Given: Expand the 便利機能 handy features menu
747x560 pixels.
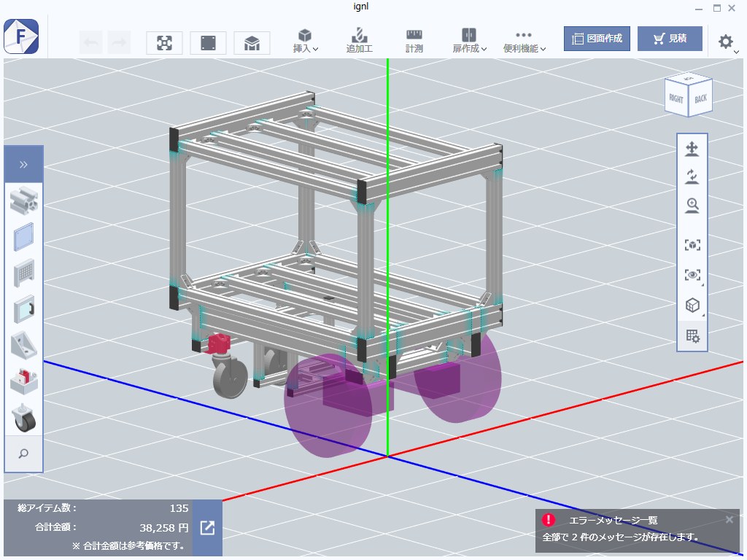Looking at the screenshot, I should coord(524,41).
